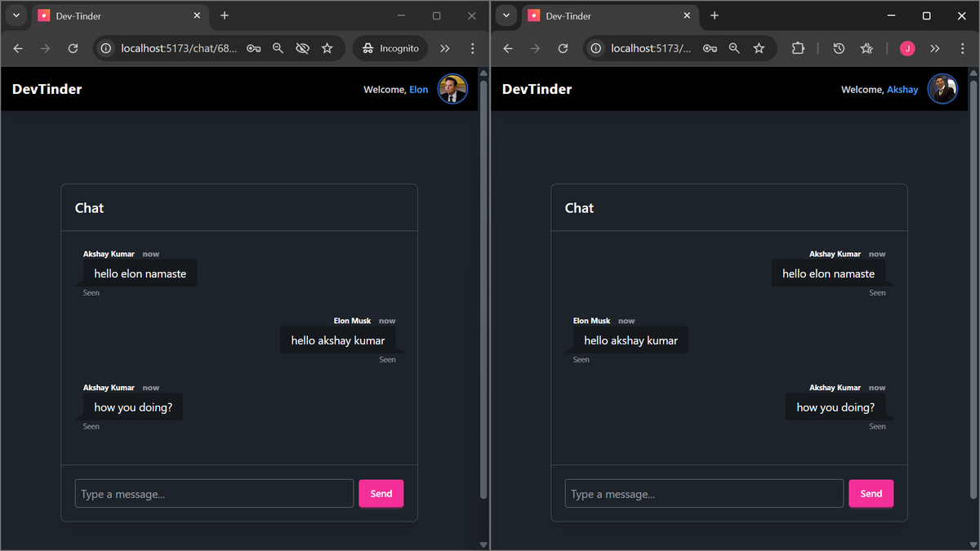This screenshot has height=551, width=980.
Task: Click back arrow in right window
Action: (x=508, y=48)
